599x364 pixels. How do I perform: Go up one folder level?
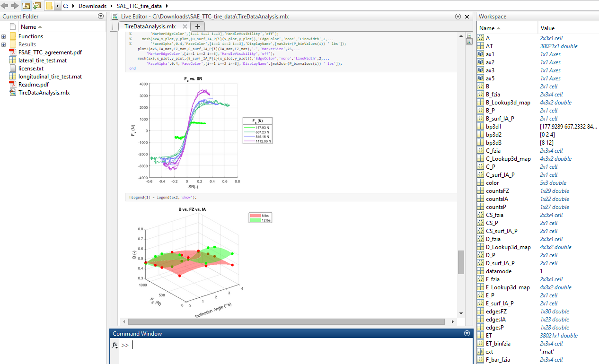26,6
